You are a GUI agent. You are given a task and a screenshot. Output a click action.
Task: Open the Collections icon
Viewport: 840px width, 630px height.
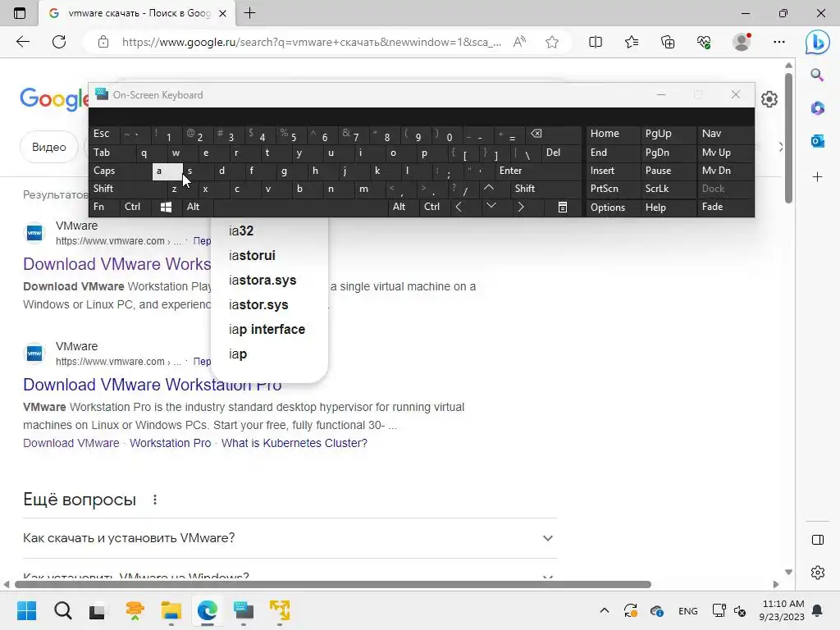668,42
